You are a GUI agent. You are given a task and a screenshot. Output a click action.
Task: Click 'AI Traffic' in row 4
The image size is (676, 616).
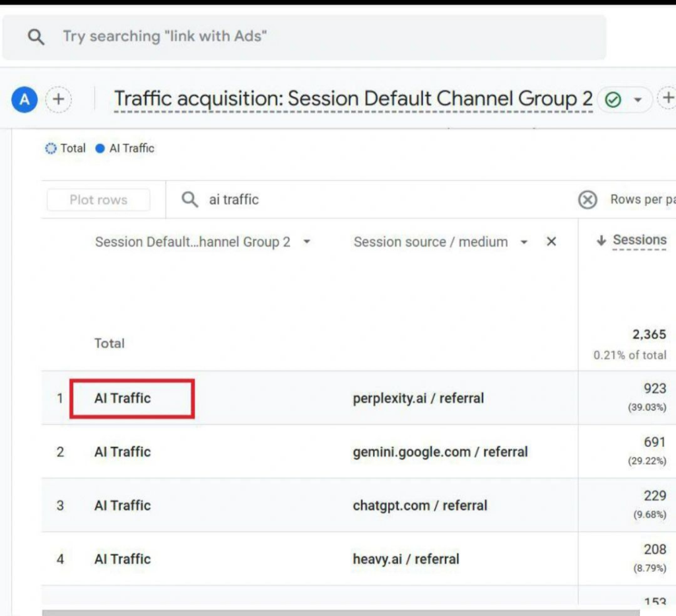pos(122,559)
